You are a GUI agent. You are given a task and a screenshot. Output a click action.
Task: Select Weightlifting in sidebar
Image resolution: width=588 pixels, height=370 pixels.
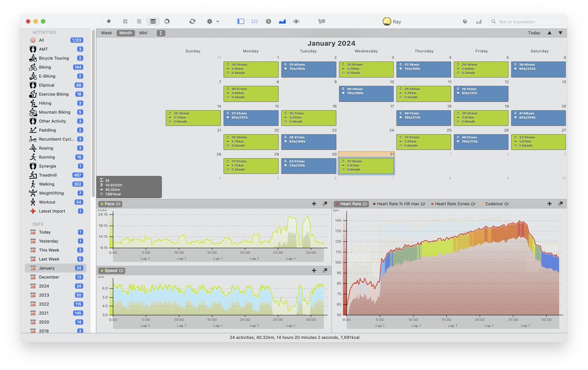(x=56, y=193)
